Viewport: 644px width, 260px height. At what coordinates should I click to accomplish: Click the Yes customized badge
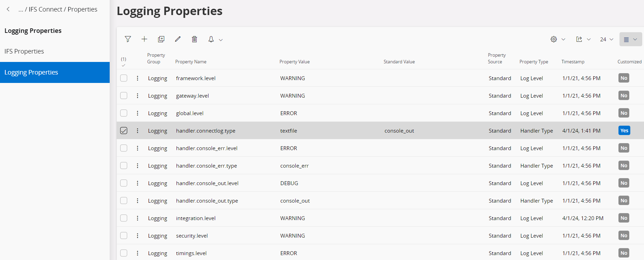pos(624,131)
